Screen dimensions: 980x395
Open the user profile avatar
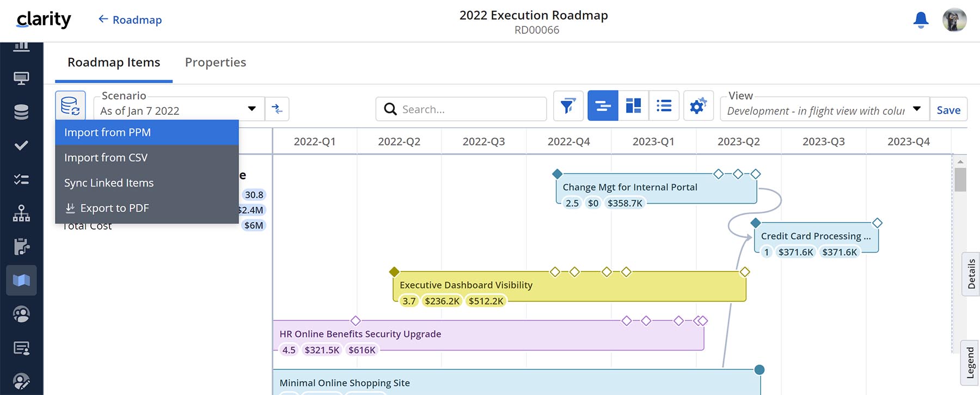[x=954, y=20]
